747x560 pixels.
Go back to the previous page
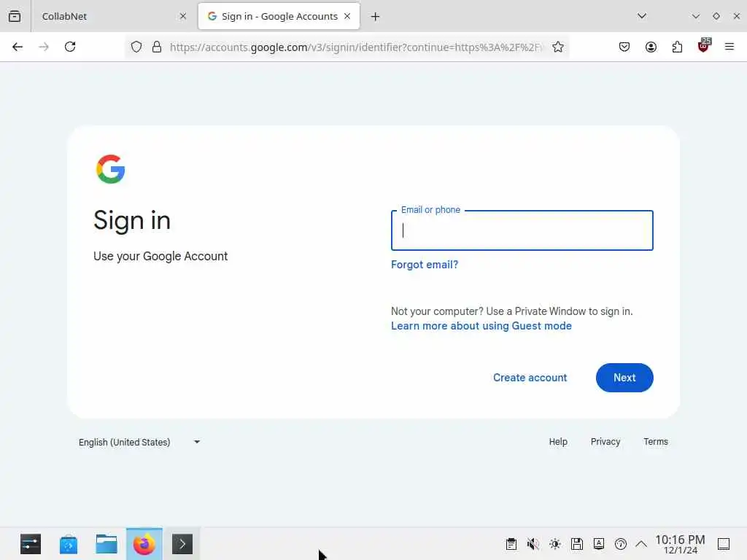coord(18,47)
